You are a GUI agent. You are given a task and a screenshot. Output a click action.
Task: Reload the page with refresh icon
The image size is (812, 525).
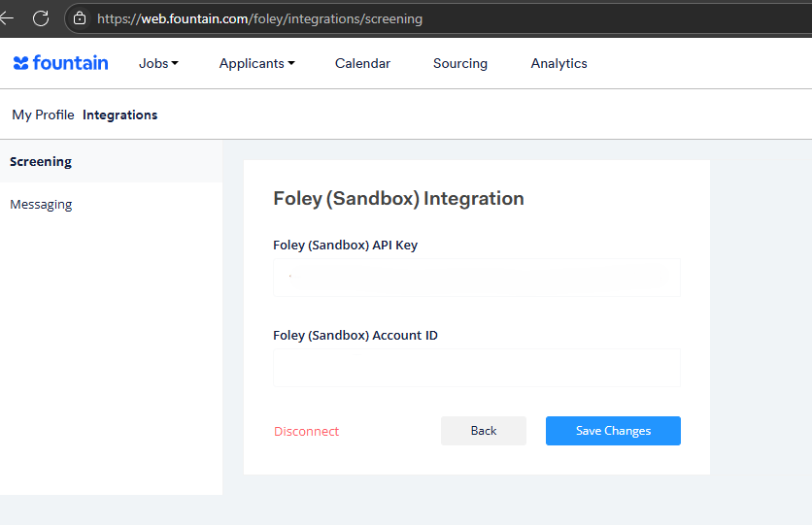[x=41, y=18]
